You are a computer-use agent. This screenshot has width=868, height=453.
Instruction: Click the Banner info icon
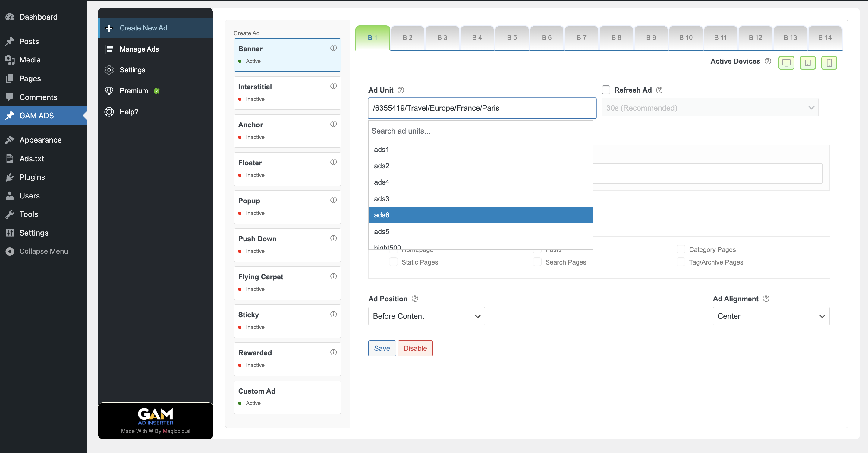[x=333, y=48]
